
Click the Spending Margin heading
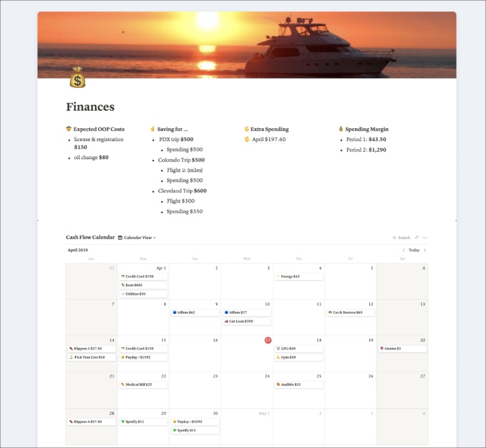(x=366, y=129)
